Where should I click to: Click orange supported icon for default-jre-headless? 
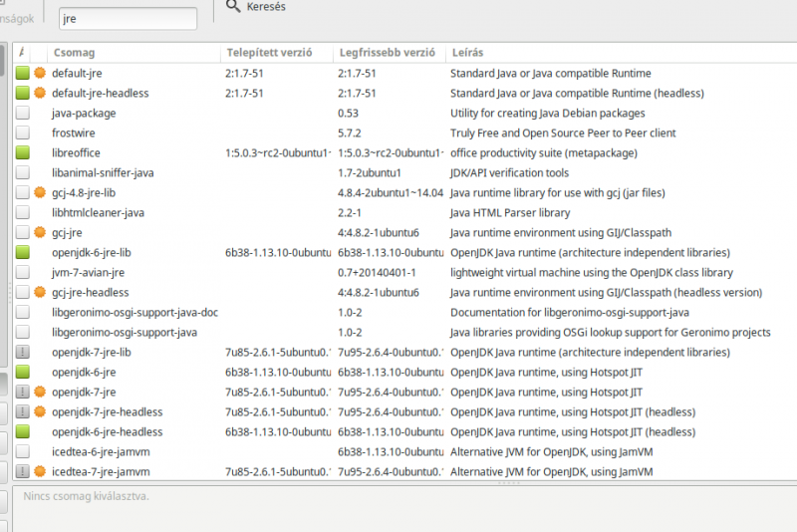(40, 93)
